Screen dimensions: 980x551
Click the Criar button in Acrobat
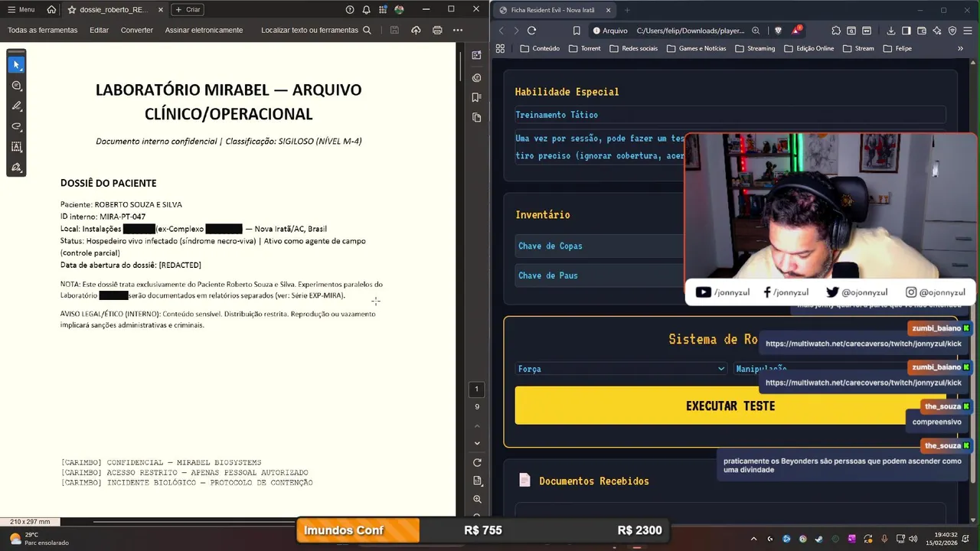coord(187,9)
